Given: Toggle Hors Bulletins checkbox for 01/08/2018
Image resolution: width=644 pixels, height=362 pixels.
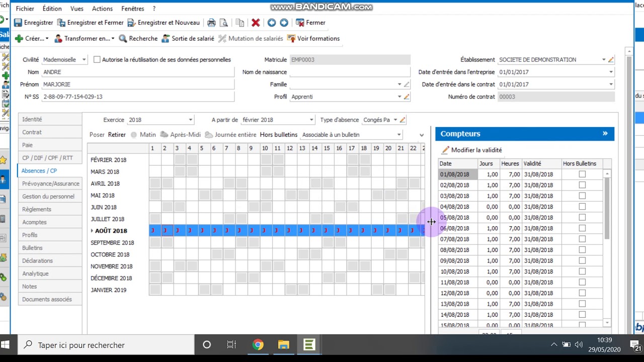Looking at the screenshot, I should (x=582, y=174).
